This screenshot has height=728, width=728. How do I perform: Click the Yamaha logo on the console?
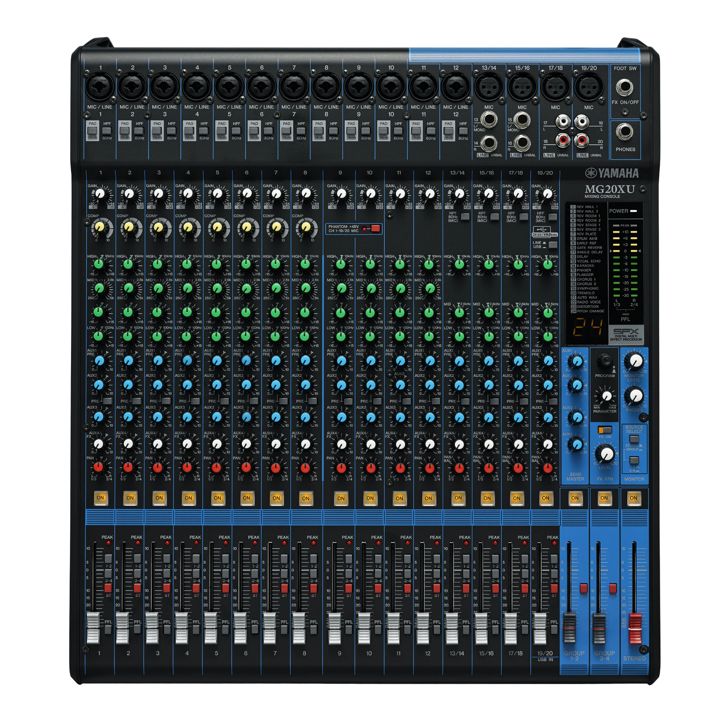click(x=612, y=173)
